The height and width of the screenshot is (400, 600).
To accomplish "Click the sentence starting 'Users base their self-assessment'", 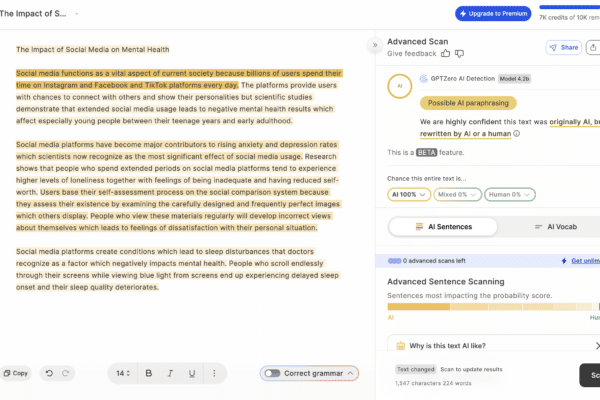I will coord(178,204).
